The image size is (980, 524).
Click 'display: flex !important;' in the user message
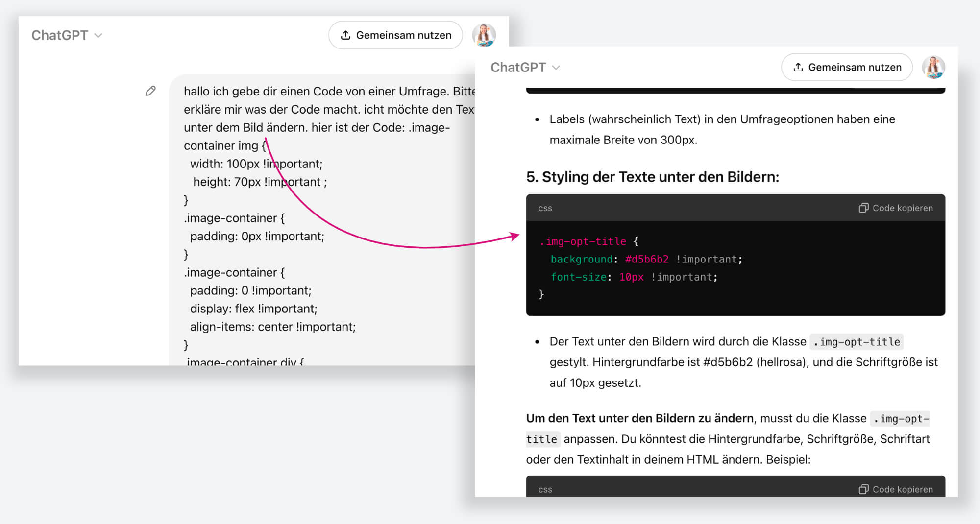253,309
